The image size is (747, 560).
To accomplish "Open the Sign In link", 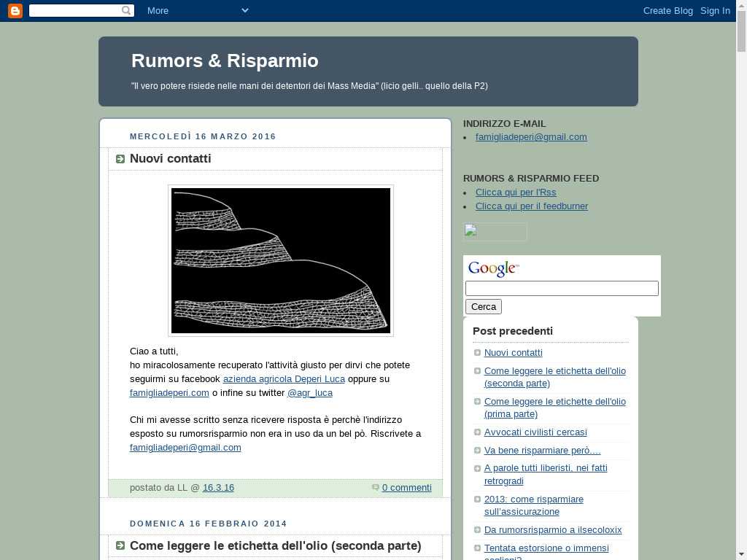I will (715, 10).
